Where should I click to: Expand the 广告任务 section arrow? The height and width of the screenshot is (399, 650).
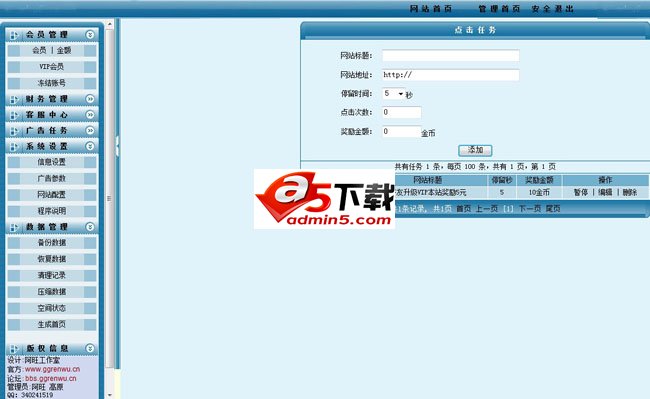[x=90, y=130]
